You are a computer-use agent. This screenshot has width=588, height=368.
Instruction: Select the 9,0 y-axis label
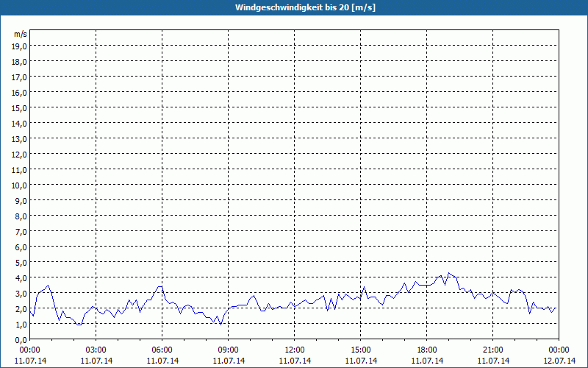click(x=21, y=200)
